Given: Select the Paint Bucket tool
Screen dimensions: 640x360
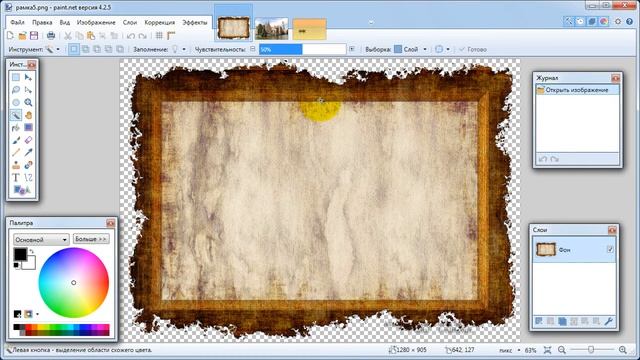Looking at the screenshot, I should click(x=16, y=128).
